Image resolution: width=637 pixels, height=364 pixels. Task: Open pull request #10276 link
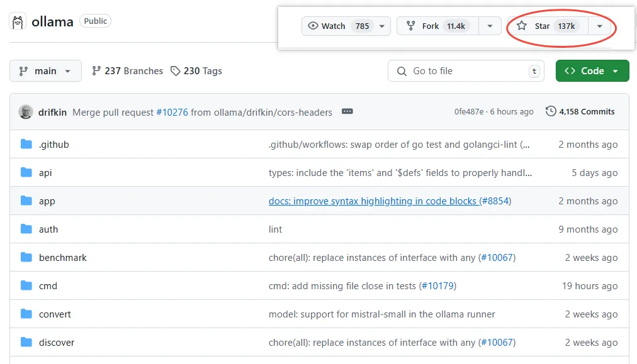172,113
